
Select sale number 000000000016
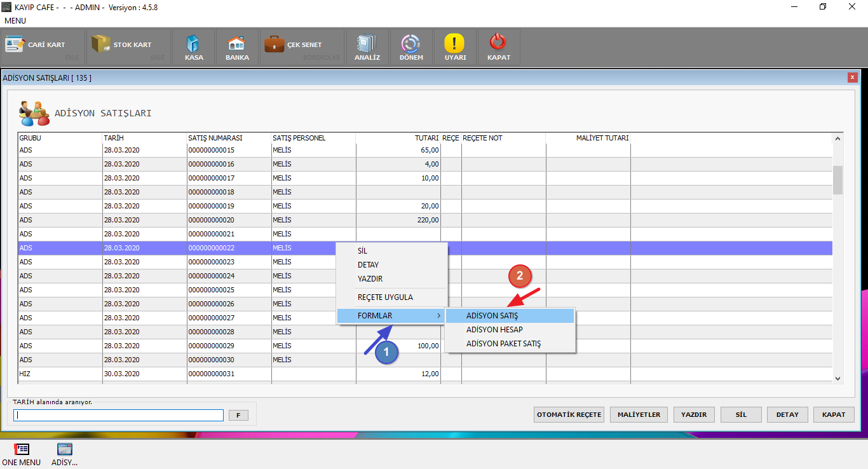click(229, 164)
